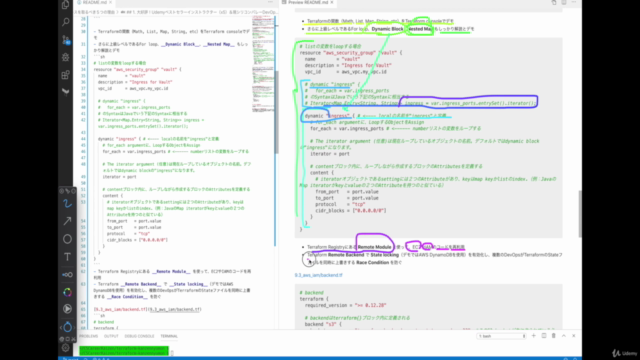This screenshot has width=640, height=360.
Task: Open the preview editor more actions menu
Action: click(x=573, y=2)
